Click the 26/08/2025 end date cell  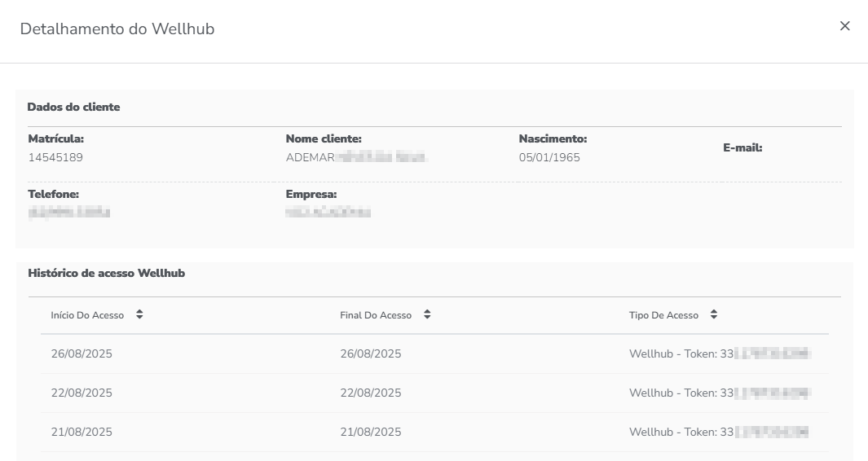pos(371,353)
